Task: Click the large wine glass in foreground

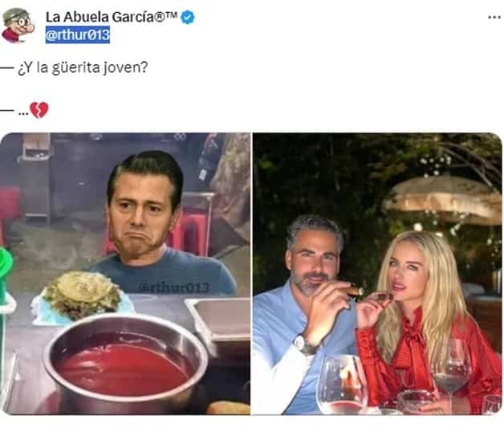Action: click(x=342, y=385)
